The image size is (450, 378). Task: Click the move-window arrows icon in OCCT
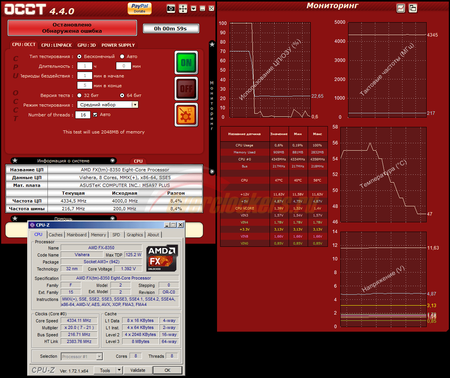pos(183,9)
